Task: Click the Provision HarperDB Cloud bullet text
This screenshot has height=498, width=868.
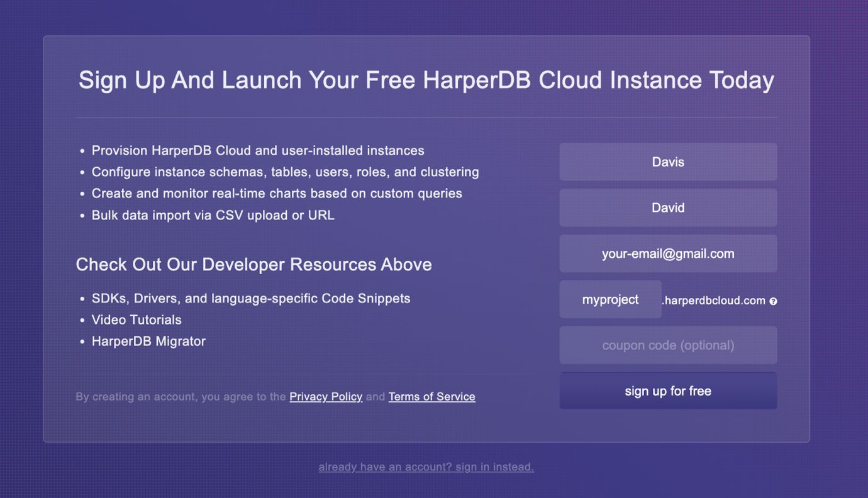Action: (x=258, y=151)
